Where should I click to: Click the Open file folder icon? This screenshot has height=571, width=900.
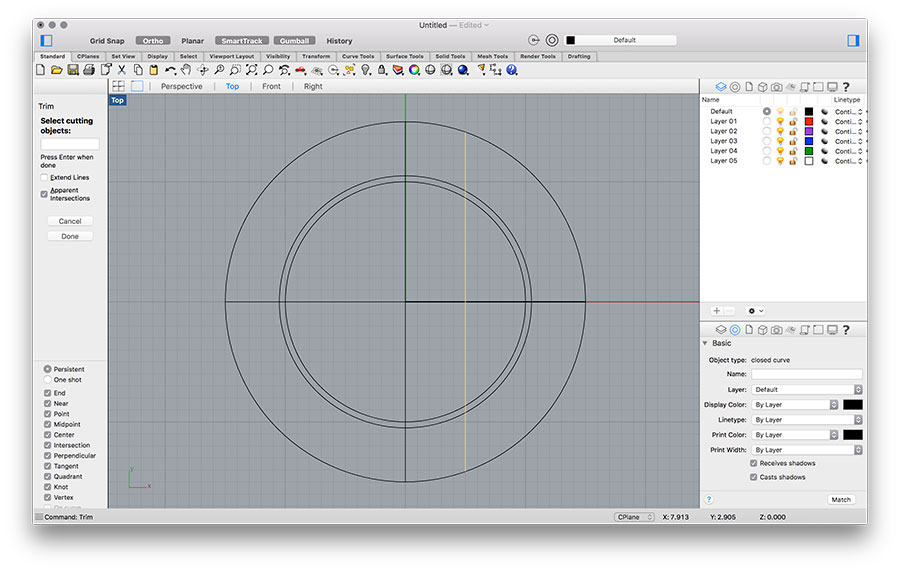(56, 70)
